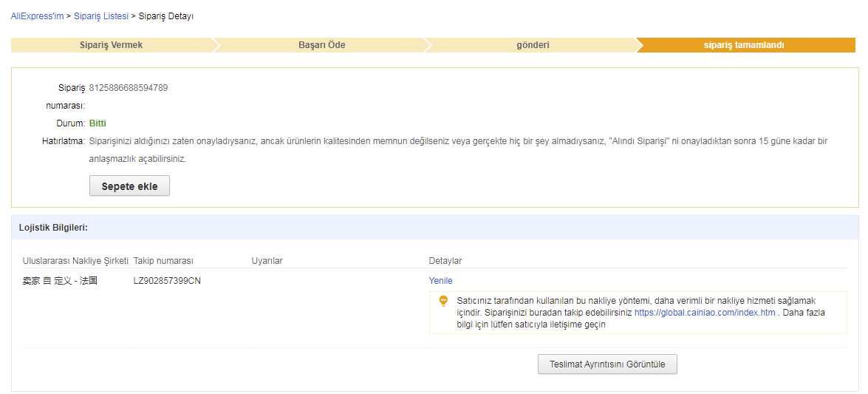The width and height of the screenshot is (868, 394).
Task: Click the Uluslararası Nakliye Şirketi column header
Action: 76,260
